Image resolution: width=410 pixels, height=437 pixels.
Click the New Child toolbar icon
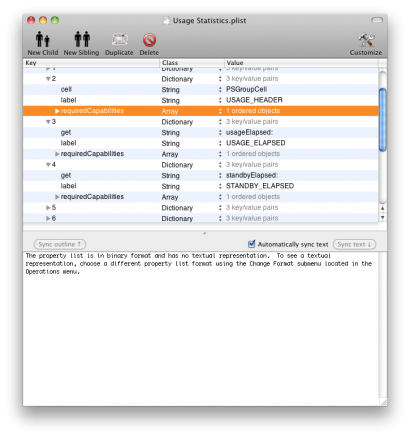(x=43, y=39)
